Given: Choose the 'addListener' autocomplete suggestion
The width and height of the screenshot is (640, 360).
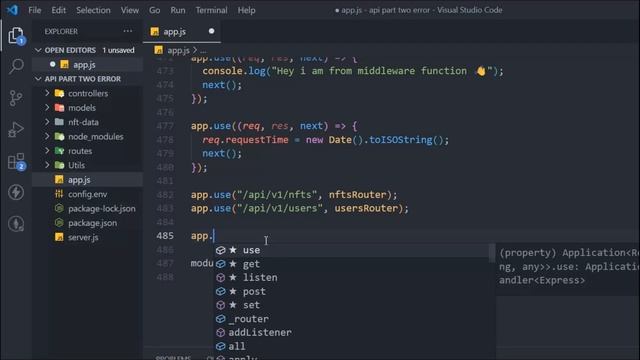Looking at the screenshot, I should coord(352,333).
